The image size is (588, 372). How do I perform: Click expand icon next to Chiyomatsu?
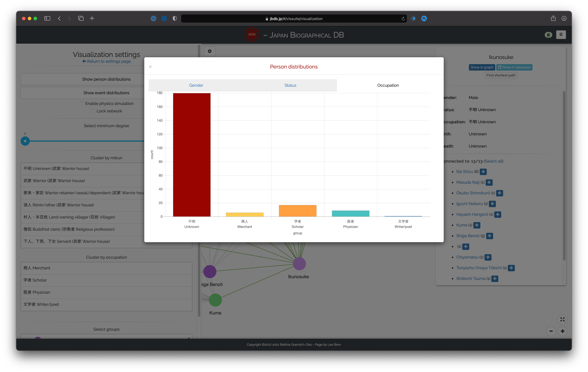coord(488,257)
